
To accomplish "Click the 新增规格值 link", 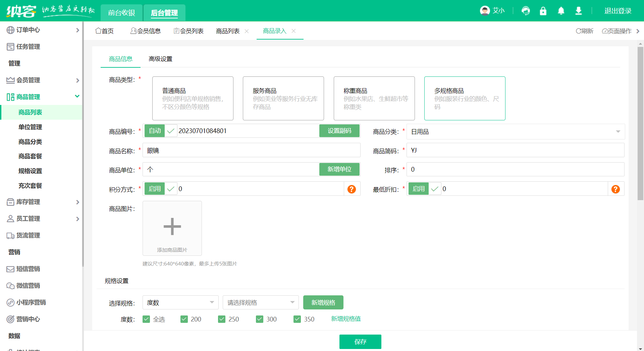I will (x=345, y=319).
